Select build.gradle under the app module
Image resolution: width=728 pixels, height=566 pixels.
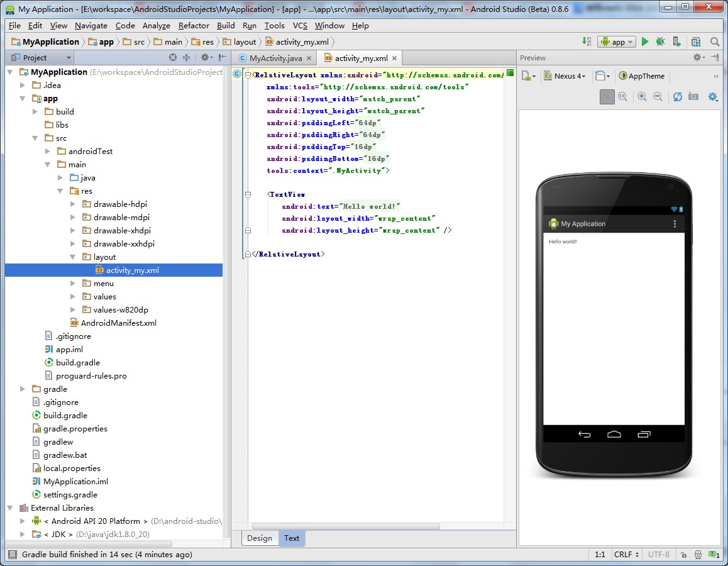[72, 363]
